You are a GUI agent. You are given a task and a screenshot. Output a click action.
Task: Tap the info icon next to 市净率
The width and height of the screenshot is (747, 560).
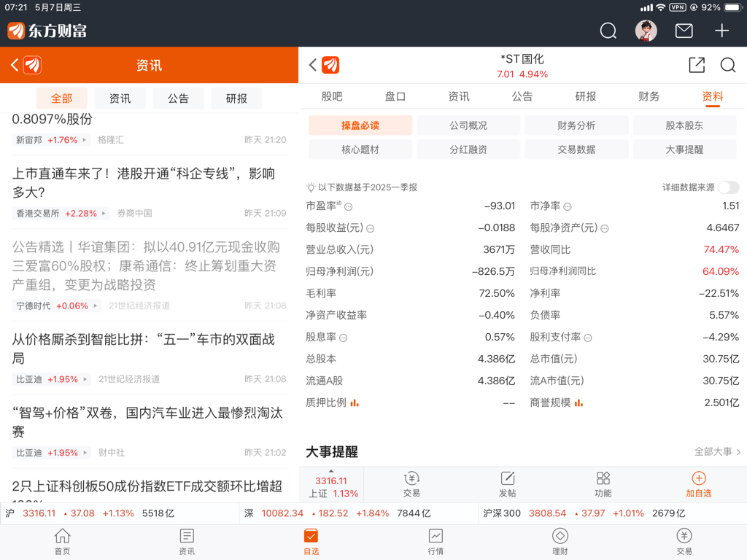pos(568,206)
